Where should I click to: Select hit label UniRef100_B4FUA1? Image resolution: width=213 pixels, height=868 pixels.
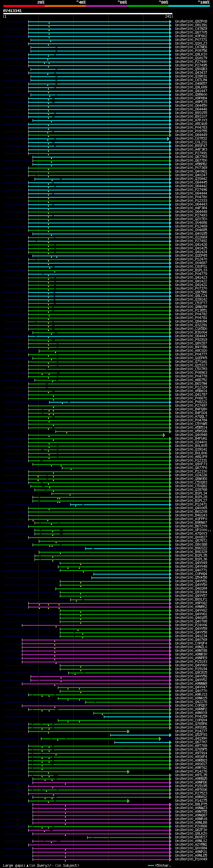click(x=191, y=439)
